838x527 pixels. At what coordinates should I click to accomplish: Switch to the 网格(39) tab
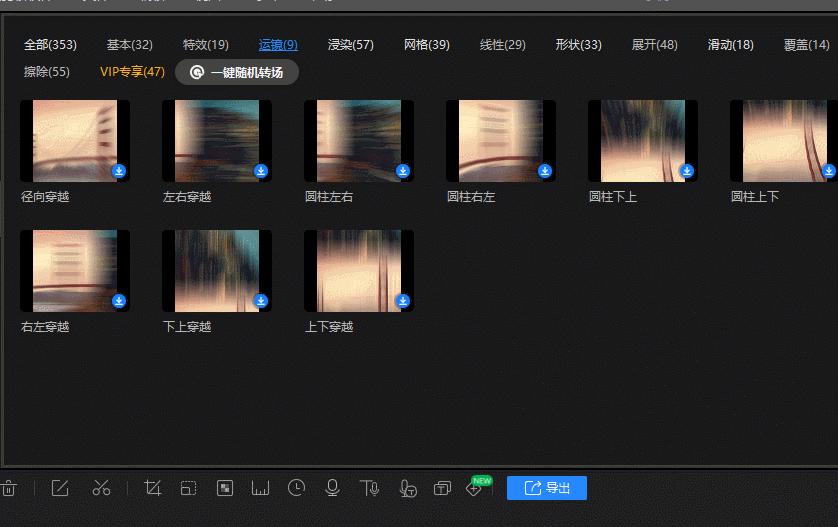(426, 44)
